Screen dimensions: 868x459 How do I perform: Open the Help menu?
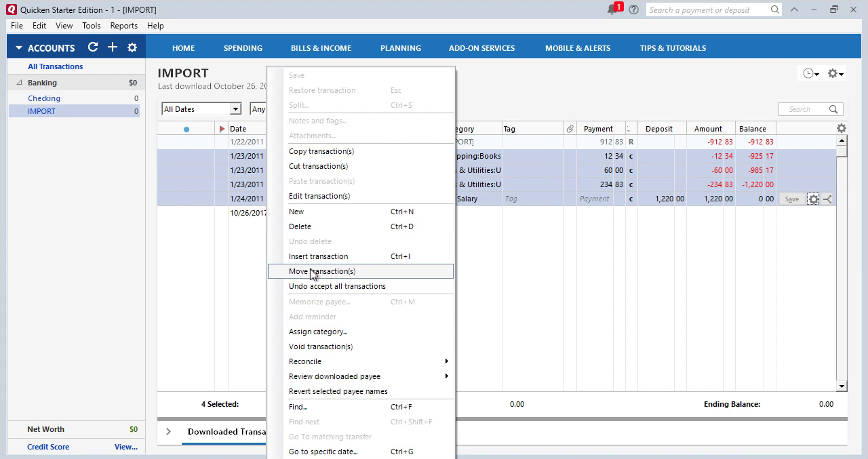(x=155, y=26)
